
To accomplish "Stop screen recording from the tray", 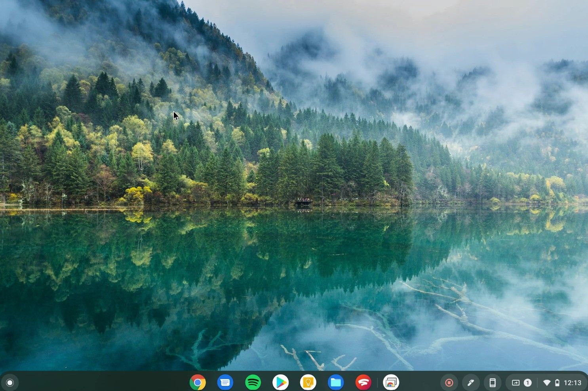I will pos(449,383).
